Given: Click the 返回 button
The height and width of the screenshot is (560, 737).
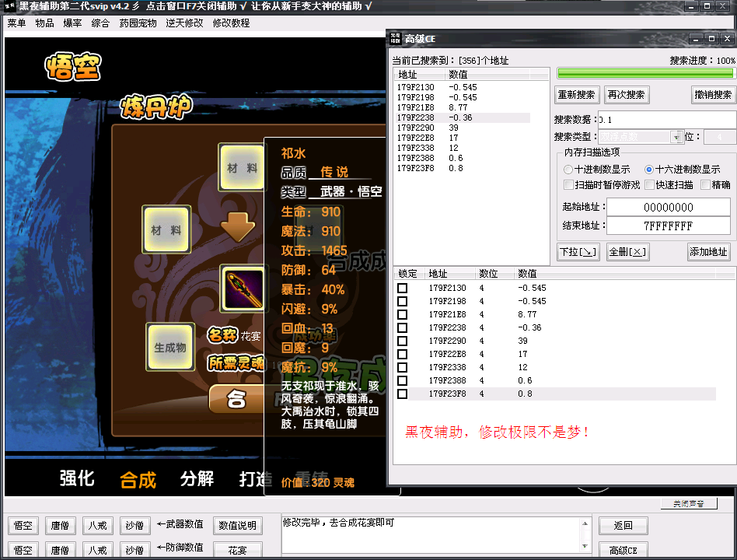Looking at the screenshot, I should pyautogui.click(x=623, y=526).
